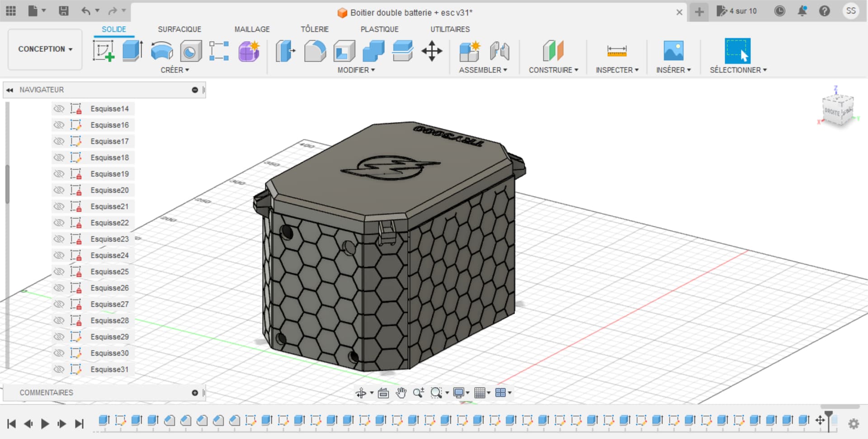Jump to the timeline end
The width and height of the screenshot is (868, 439).
point(79,424)
